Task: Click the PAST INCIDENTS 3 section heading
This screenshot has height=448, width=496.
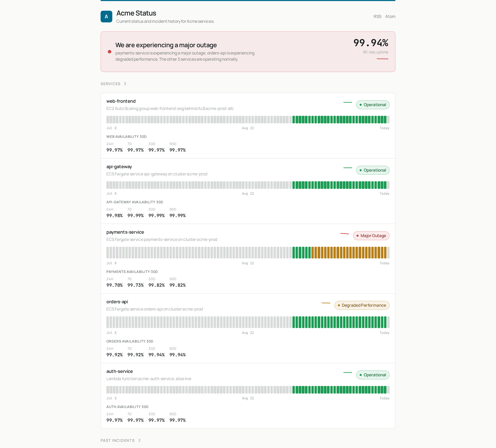Action: pyautogui.click(x=121, y=441)
